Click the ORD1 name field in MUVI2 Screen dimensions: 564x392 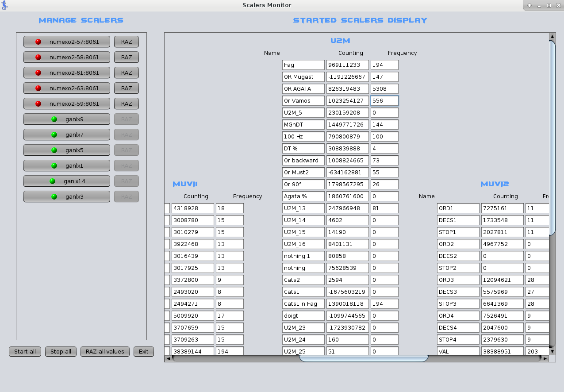tap(458, 208)
